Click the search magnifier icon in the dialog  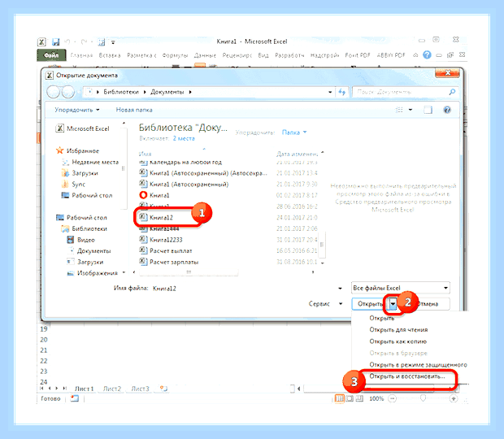[x=452, y=92]
